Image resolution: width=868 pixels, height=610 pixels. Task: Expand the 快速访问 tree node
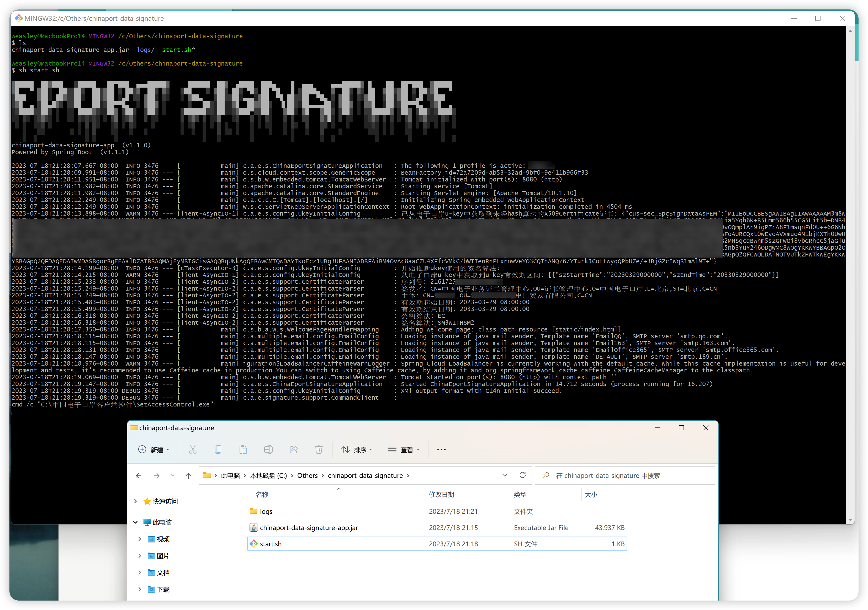click(136, 501)
